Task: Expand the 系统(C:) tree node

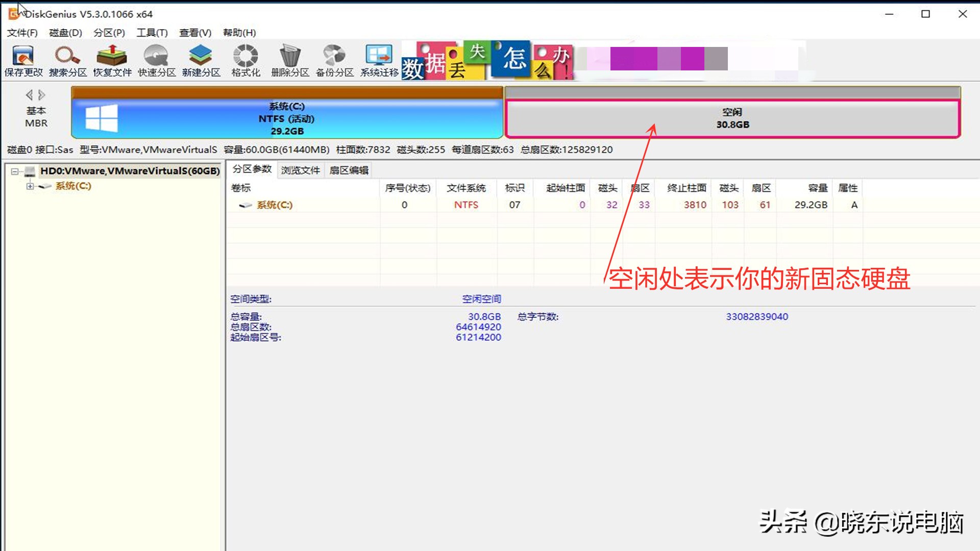Action: point(30,186)
